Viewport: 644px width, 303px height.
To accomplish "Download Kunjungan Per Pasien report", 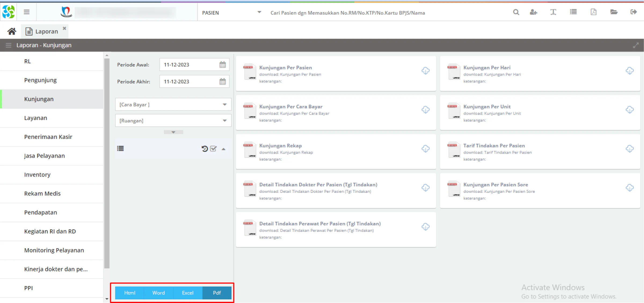I will [425, 71].
